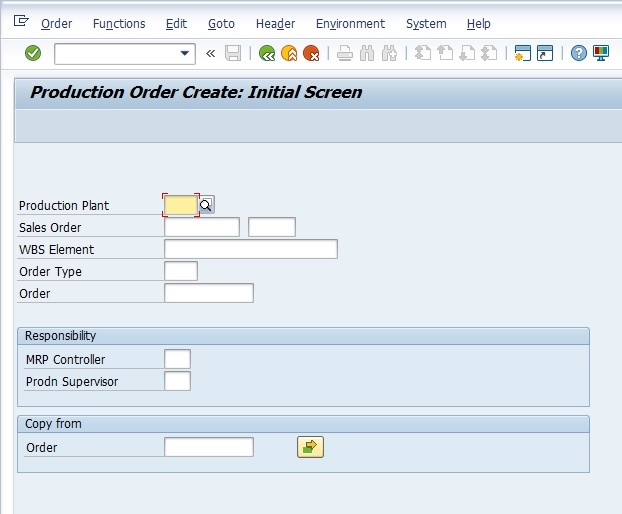Click the red Cancel icon
Viewport: 622px width, 514px height.
(x=311, y=53)
